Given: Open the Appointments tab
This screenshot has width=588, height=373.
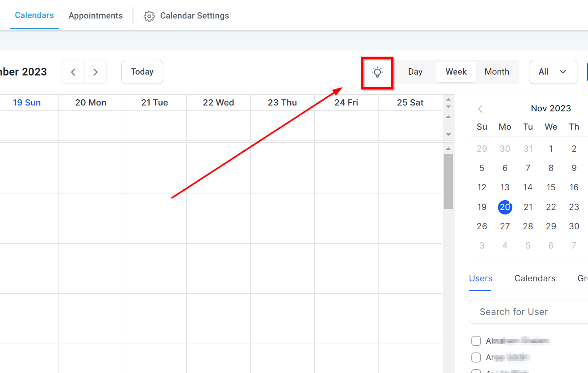Looking at the screenshot, I should (x=96, y=16).
